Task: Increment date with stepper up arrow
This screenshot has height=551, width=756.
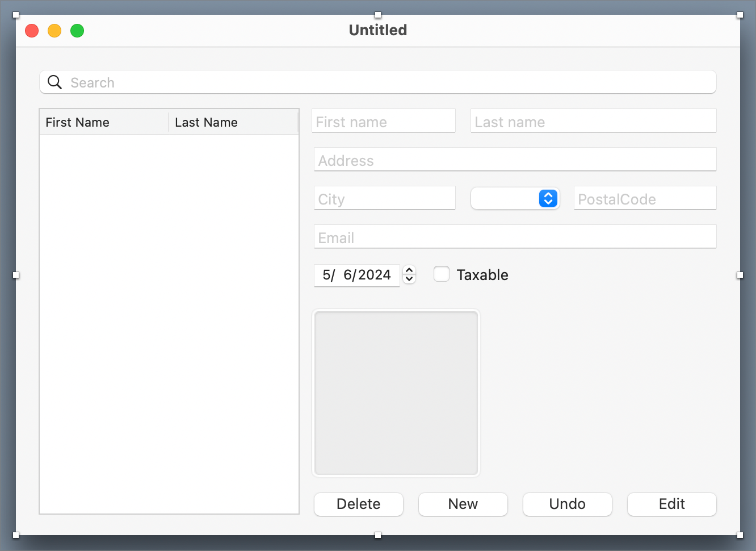Action: point(409,270)
